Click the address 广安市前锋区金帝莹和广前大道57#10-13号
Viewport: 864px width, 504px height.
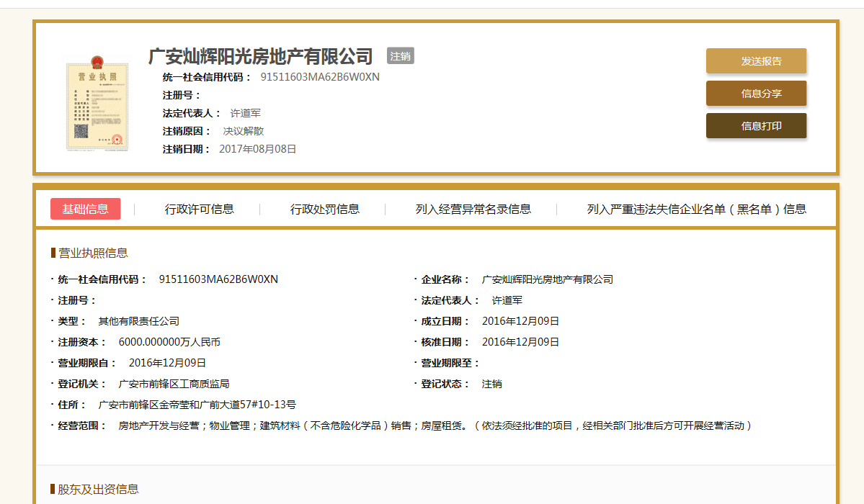(x=197, y=405)
